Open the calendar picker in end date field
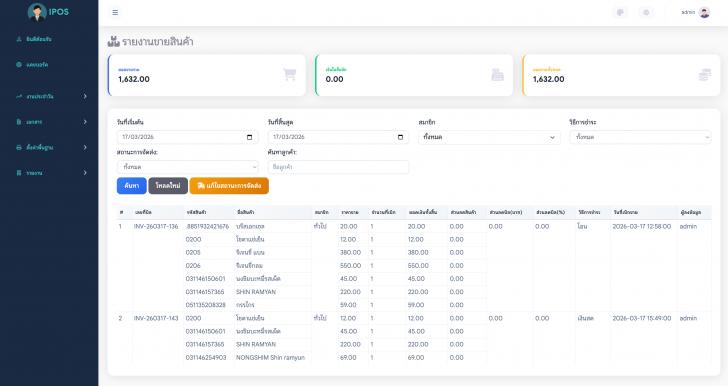The image size is (728, 386). [400, 137]
